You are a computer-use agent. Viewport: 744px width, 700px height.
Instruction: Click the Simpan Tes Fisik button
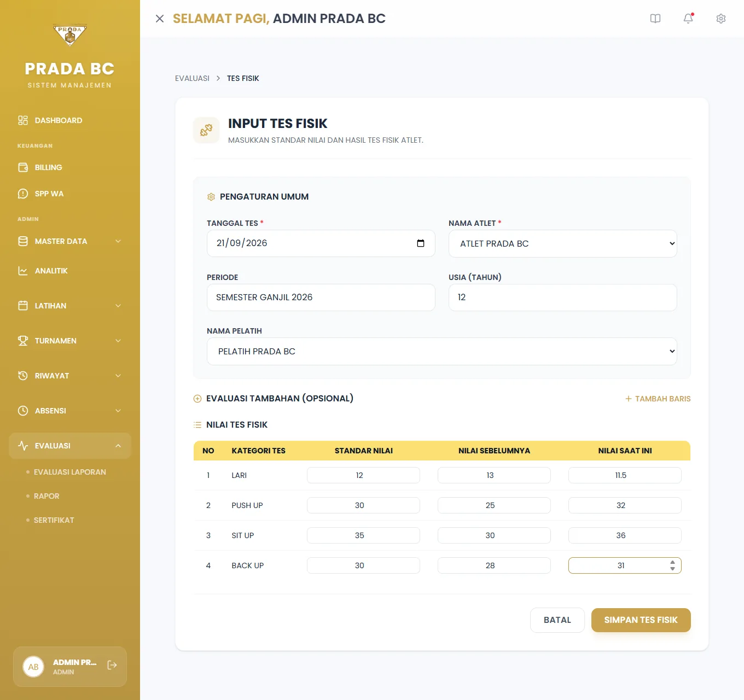click(x=641, y=620)
